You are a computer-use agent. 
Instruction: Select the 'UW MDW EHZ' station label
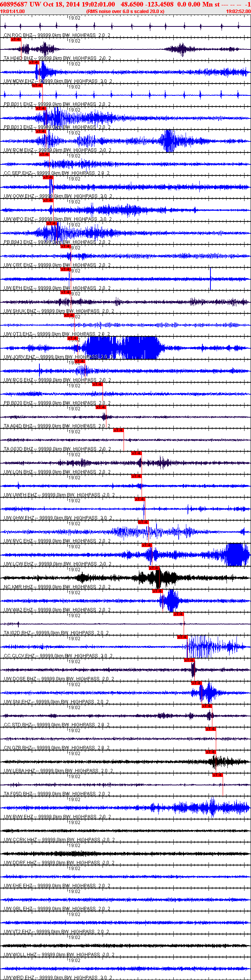coord(19,81)
